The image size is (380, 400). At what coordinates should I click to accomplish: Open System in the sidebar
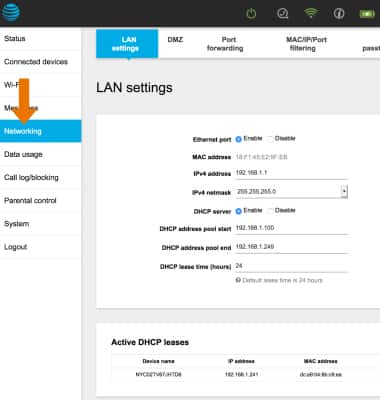(40, 224)
